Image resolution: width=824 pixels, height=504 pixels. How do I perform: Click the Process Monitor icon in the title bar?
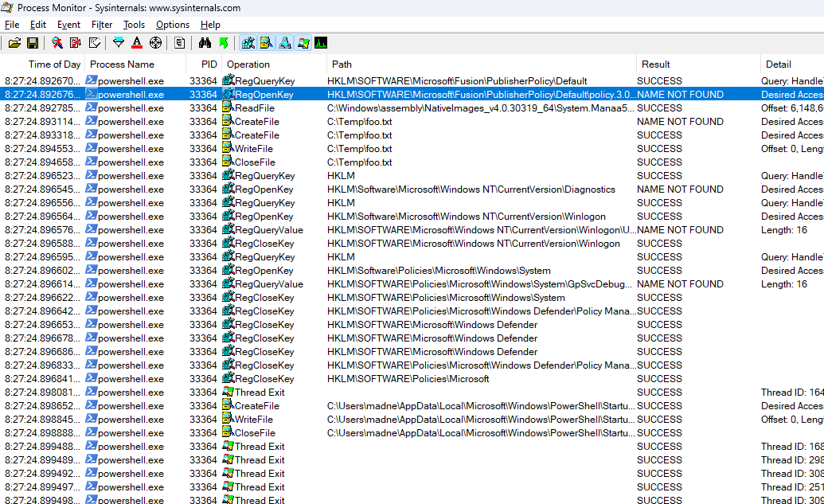[7, 7]
